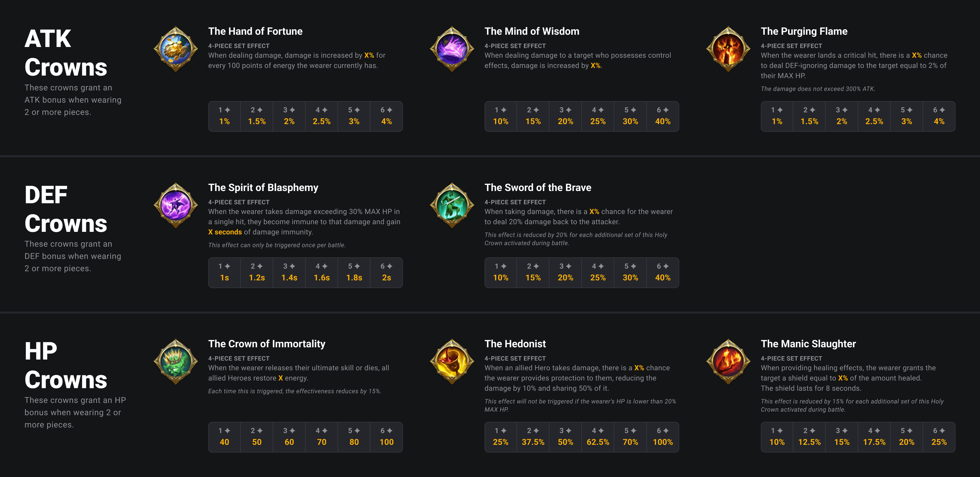Click the Crown of Immortality icon
The height and width of the screenshot is (477, 980).
click(176, 361)
